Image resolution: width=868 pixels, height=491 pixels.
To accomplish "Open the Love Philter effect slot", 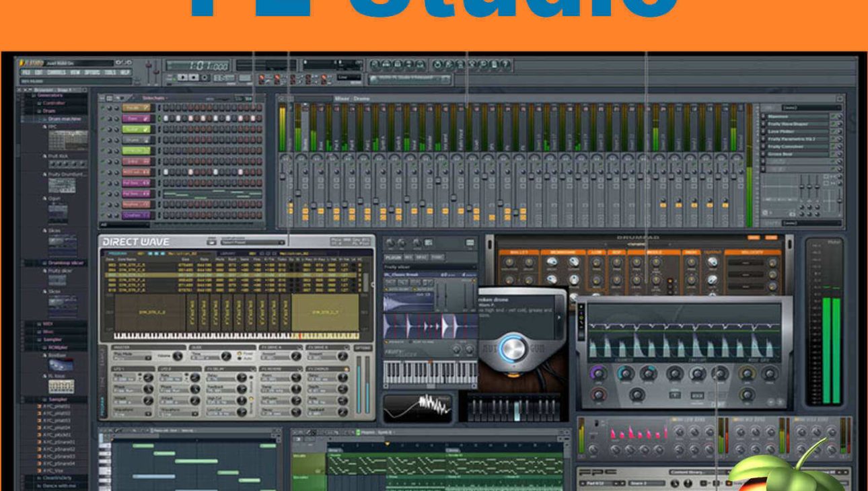I will (797, 132).
